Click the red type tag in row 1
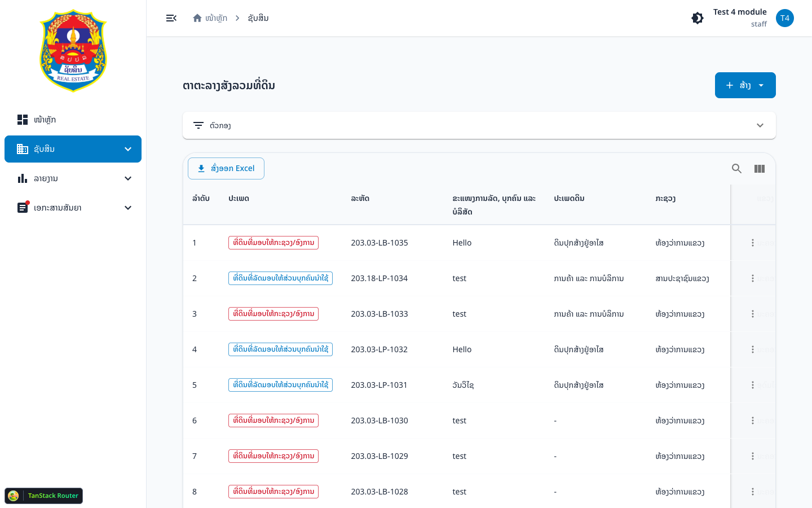This screenshot has width=812, height=508. 273,243
